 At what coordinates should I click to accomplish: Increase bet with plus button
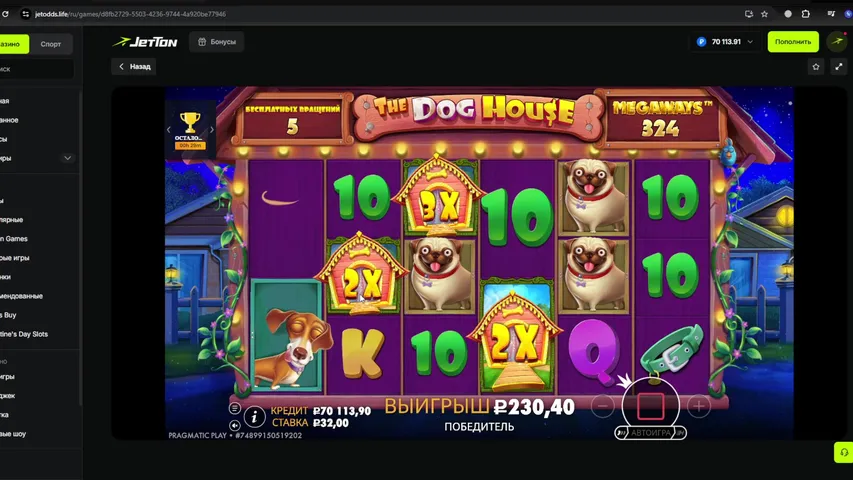coord(699,406)
